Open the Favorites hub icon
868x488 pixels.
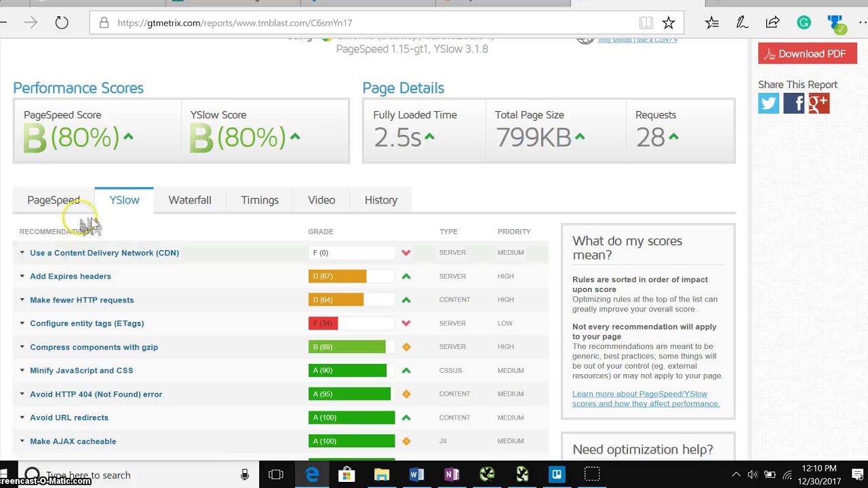(x=712, y=23)
